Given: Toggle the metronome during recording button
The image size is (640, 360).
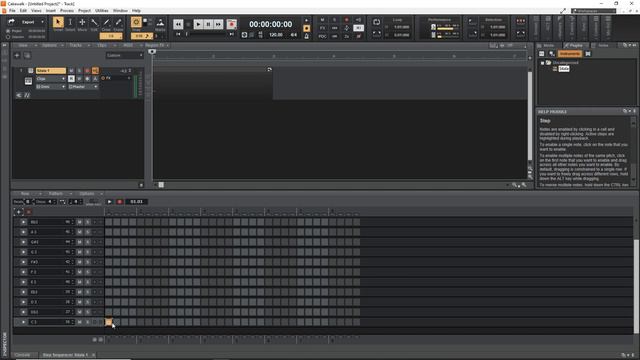Looking at the screenshot, I should point(307,28).
